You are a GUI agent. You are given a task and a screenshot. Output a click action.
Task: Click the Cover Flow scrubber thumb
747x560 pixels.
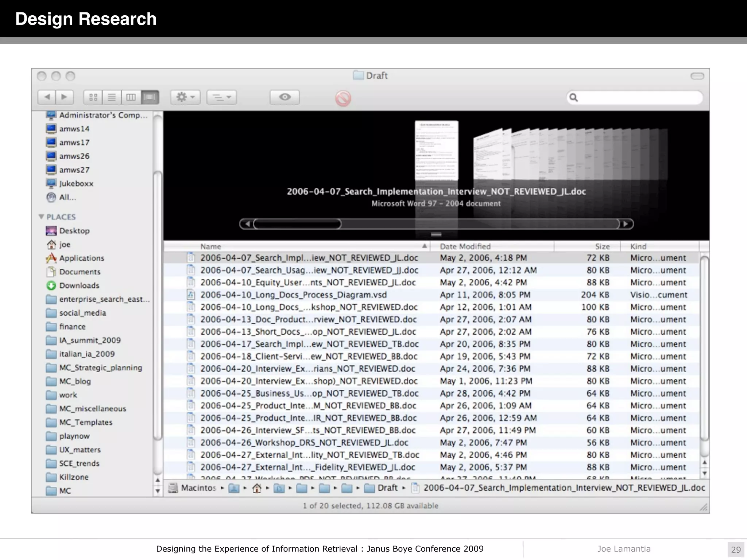coord(297,224)
